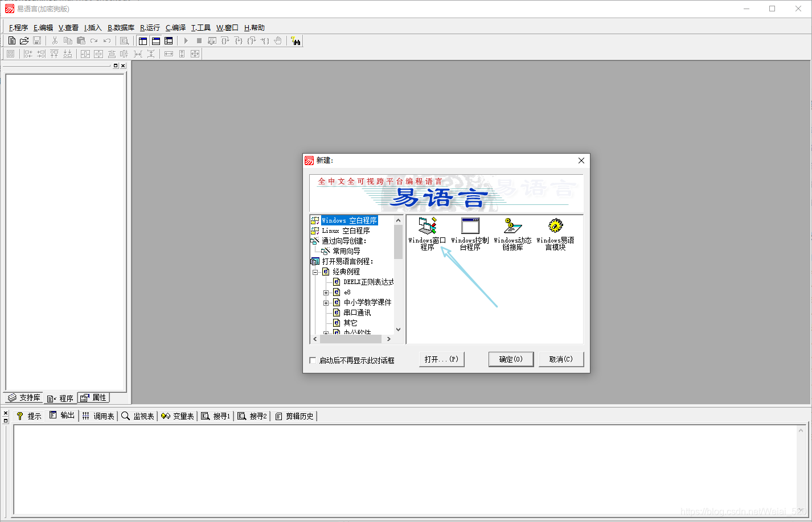Click the float button of the left panel
The height and width of the screenshot is (522, 812).
tap(116, 65)
